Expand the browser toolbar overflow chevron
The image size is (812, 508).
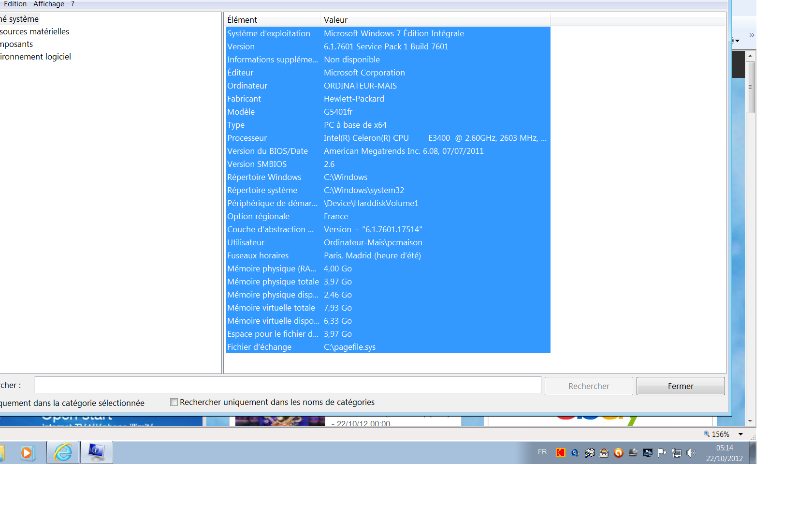tap(752, 35)
